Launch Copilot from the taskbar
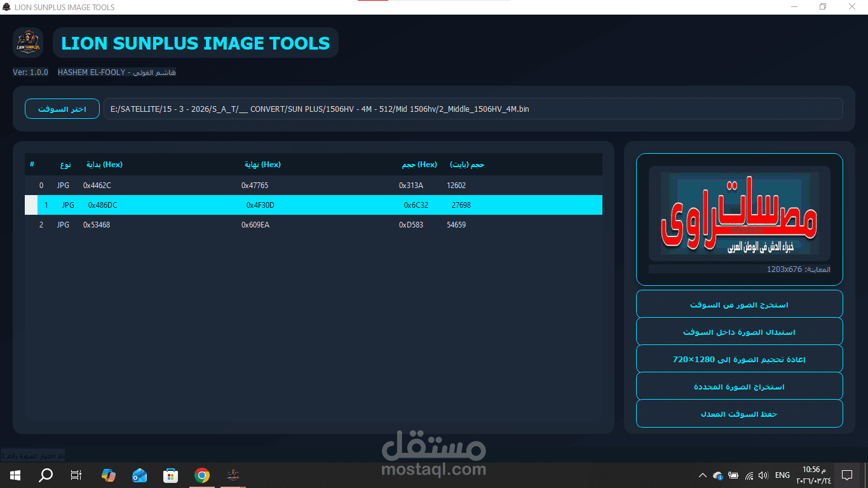Viewport: 868px width, 488px height. pos(109,475)
